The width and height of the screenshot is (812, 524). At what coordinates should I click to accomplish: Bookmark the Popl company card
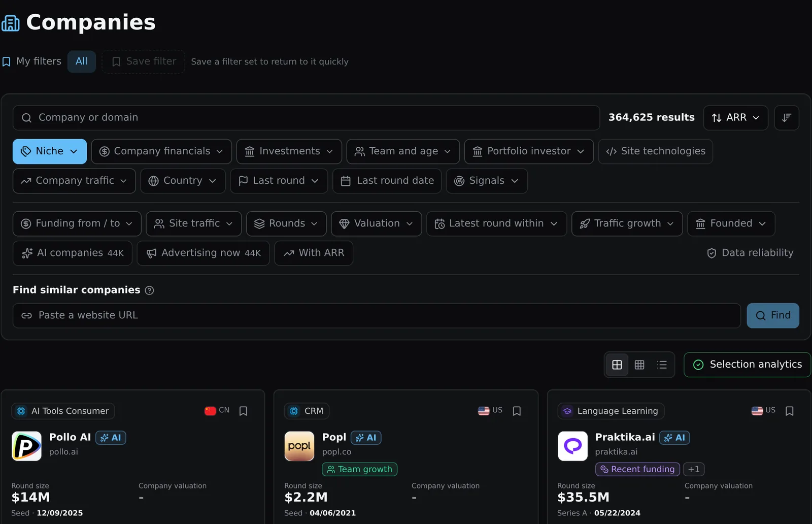517,411
